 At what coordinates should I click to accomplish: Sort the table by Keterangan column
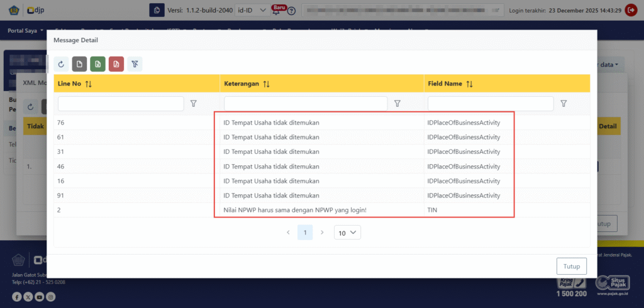267,84
